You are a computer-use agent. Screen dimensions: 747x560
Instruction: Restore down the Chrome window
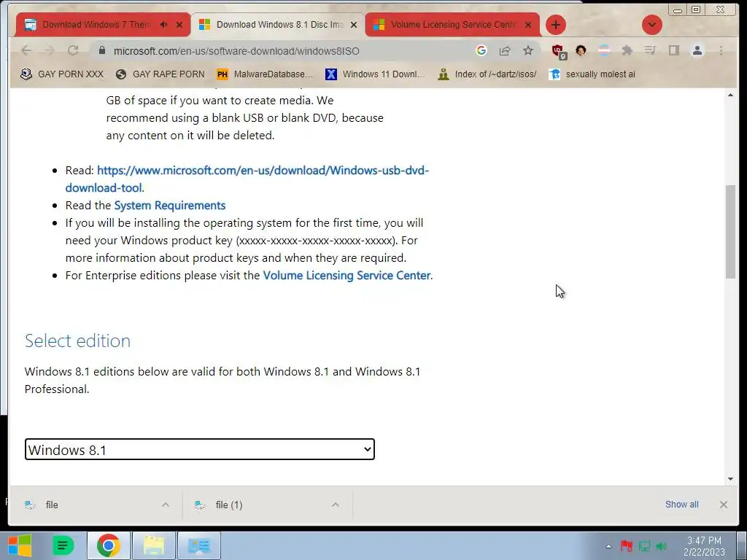coord(696,9)
